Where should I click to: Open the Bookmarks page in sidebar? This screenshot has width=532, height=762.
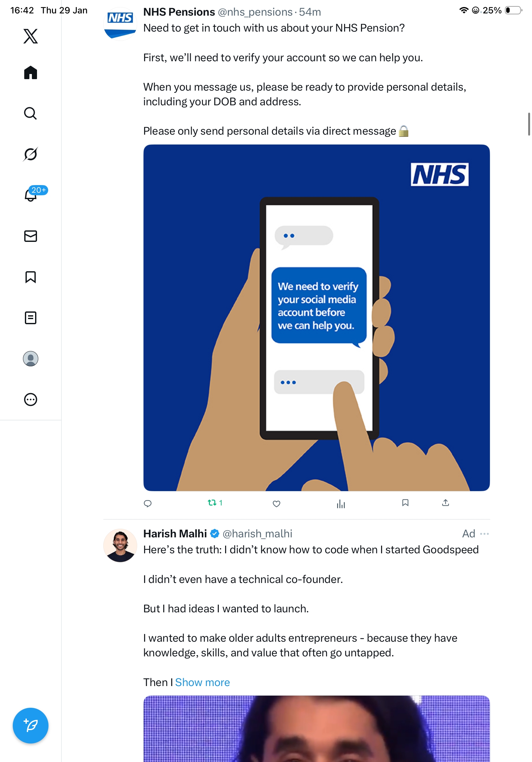31,277
